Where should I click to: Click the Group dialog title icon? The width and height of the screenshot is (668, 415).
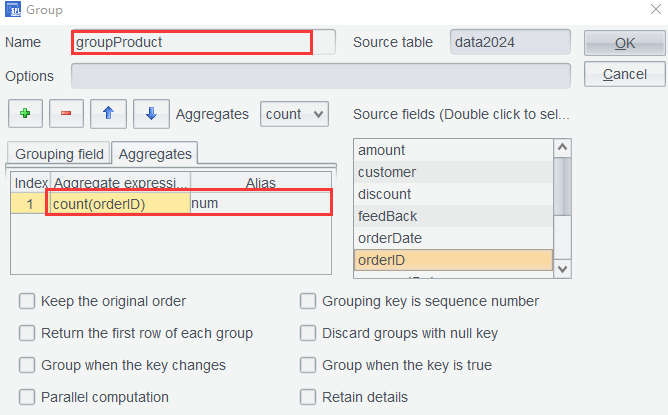(12, 10)
